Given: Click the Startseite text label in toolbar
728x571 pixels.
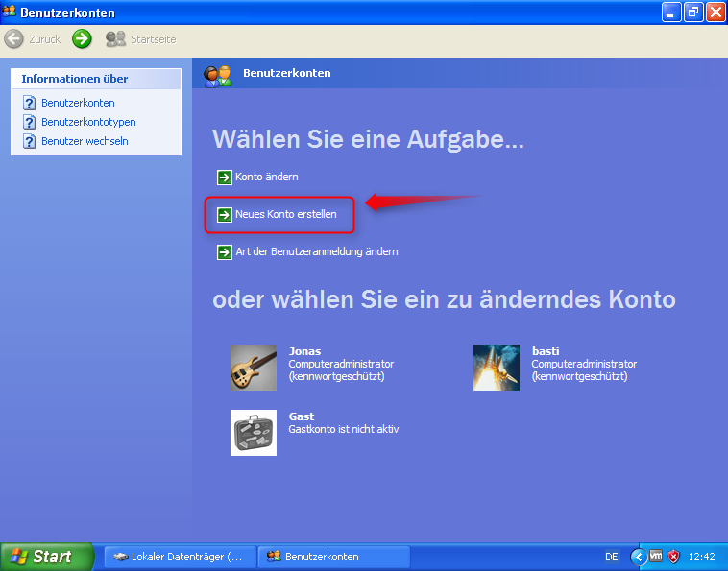Looking at the screenshot, I should point(154,39).
